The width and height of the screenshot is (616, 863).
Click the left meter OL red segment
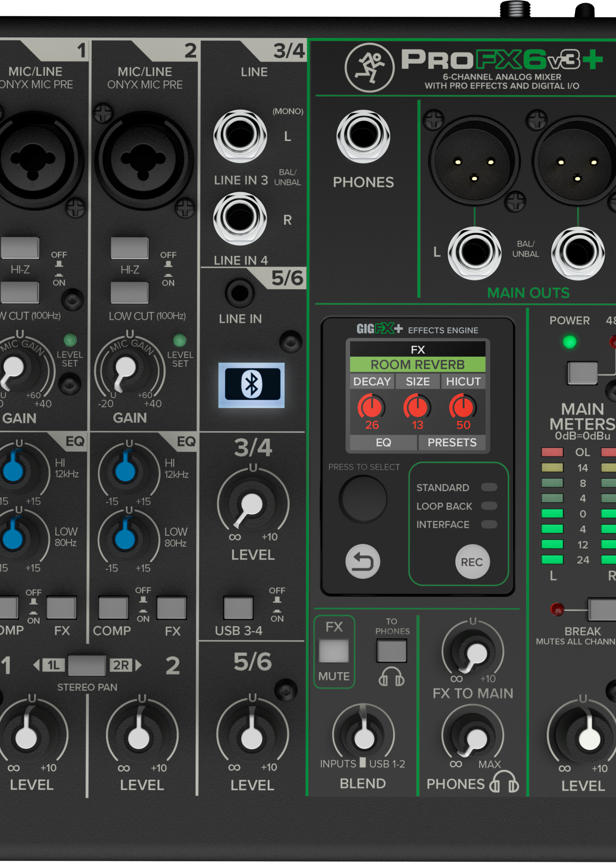[x=552, y=451]
